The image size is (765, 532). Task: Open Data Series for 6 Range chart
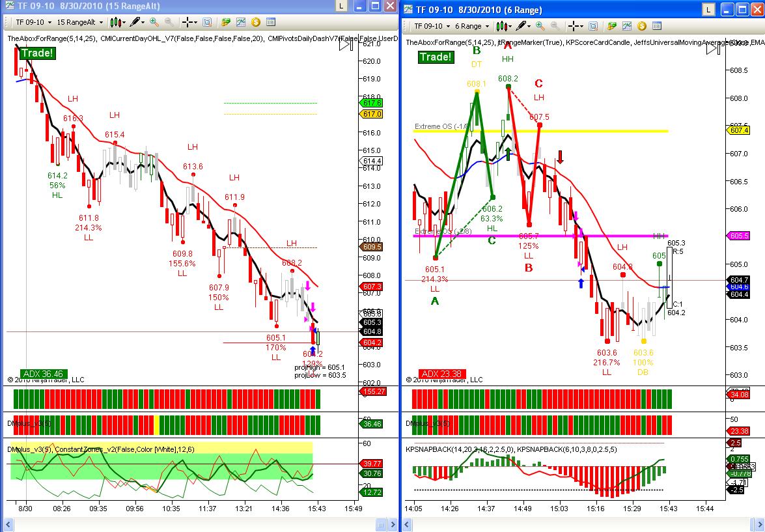(611, 26)
